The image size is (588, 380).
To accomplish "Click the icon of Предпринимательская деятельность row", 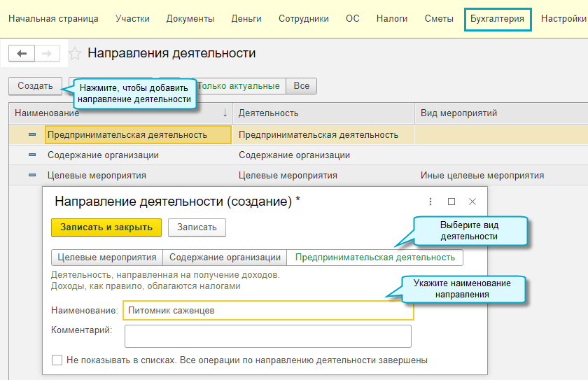I will coord(32,135).
